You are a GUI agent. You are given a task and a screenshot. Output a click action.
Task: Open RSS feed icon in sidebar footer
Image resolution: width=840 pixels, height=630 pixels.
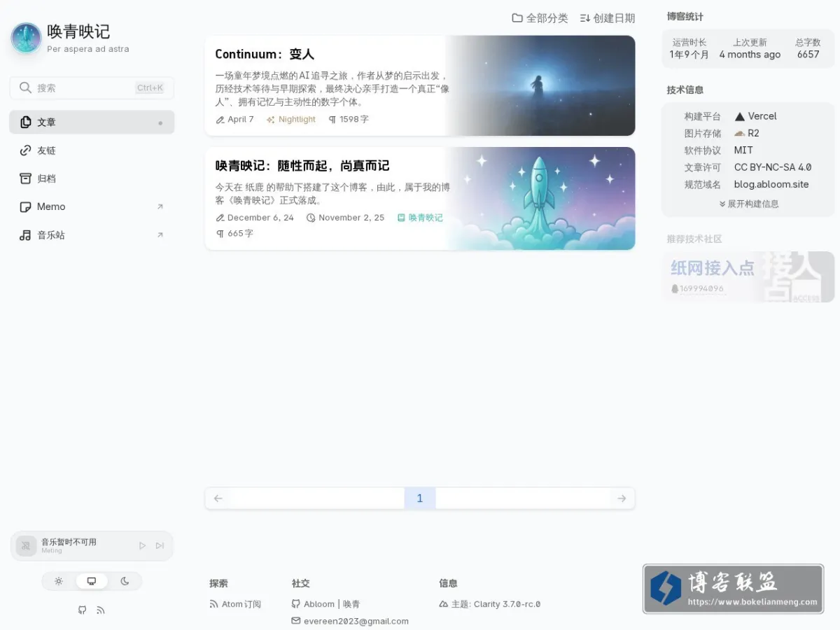click(x=101, y=610)
